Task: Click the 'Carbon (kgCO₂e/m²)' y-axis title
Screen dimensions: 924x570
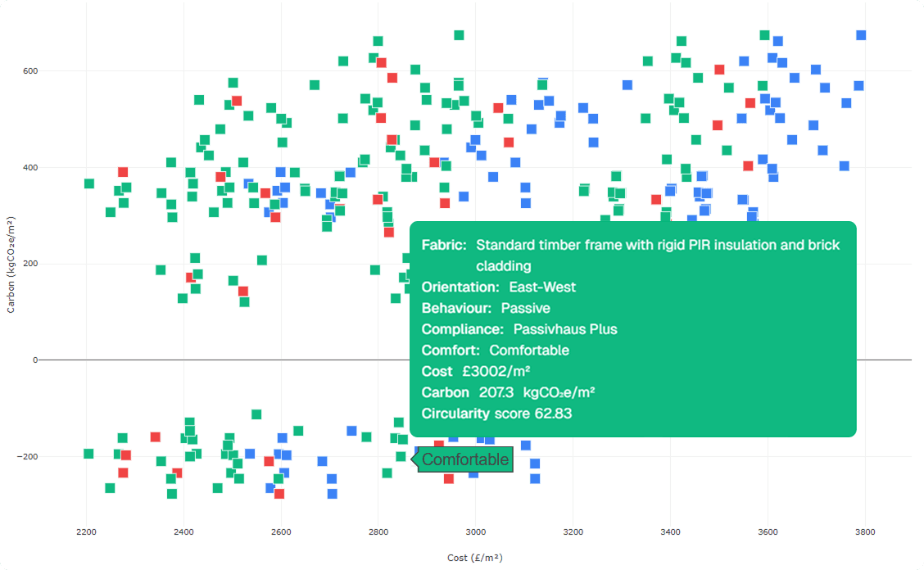Action: (x=11, y=265)
